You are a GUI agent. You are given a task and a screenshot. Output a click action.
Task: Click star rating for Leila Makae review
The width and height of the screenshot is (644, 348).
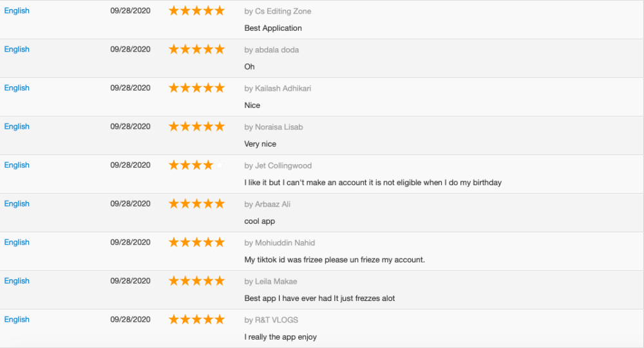196,281
